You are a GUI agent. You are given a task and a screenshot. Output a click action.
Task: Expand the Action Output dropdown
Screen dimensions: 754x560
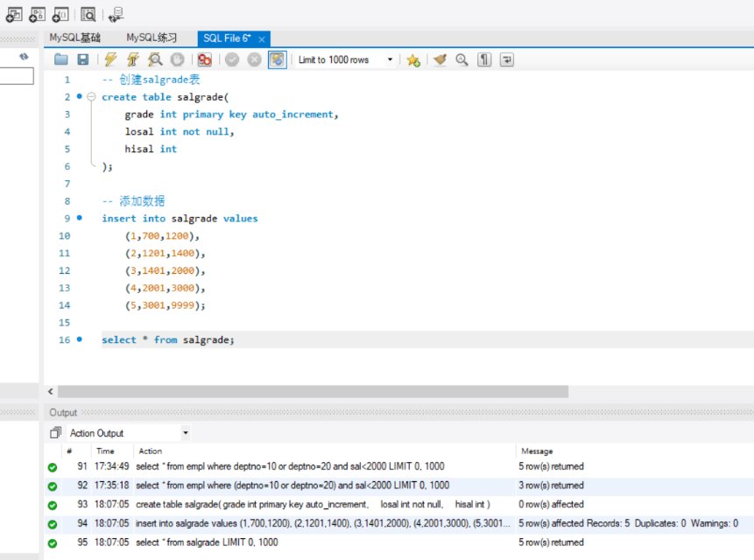(x=185, y=433)
